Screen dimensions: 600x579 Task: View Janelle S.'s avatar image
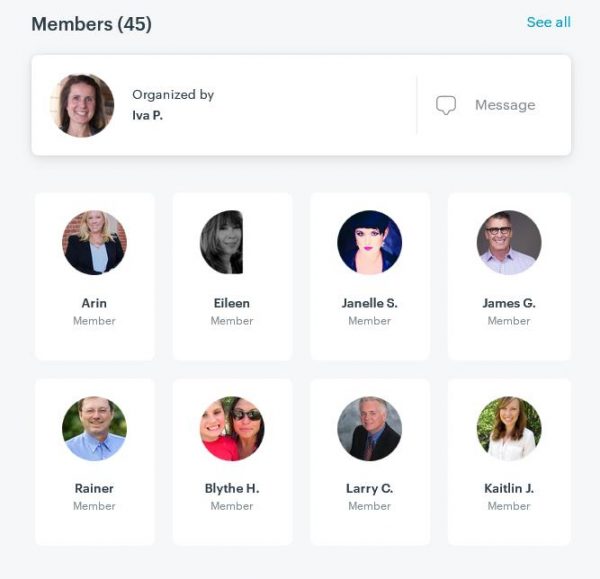click(370, 242)
